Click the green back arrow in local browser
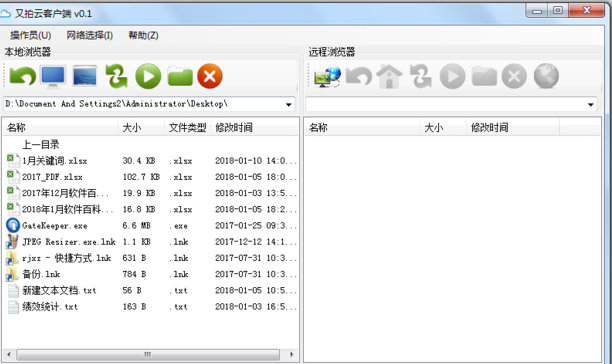Image resolution: width=612 pixels, height=364 pixels. tap(23, 76)
